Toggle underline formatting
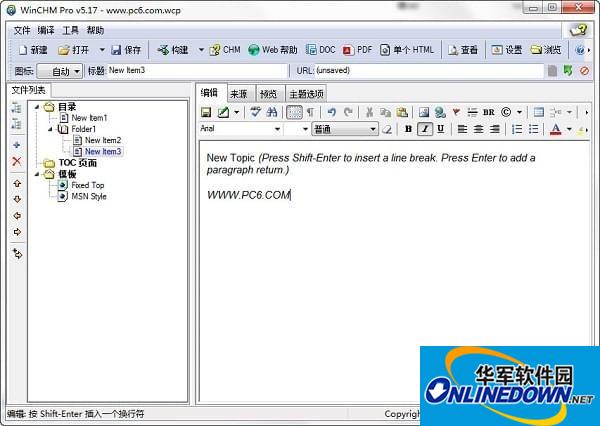 point(441,129)
